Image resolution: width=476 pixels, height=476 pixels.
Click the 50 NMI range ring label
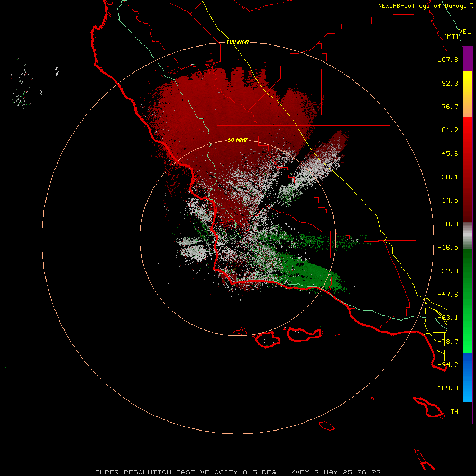(x=237, y=140)
